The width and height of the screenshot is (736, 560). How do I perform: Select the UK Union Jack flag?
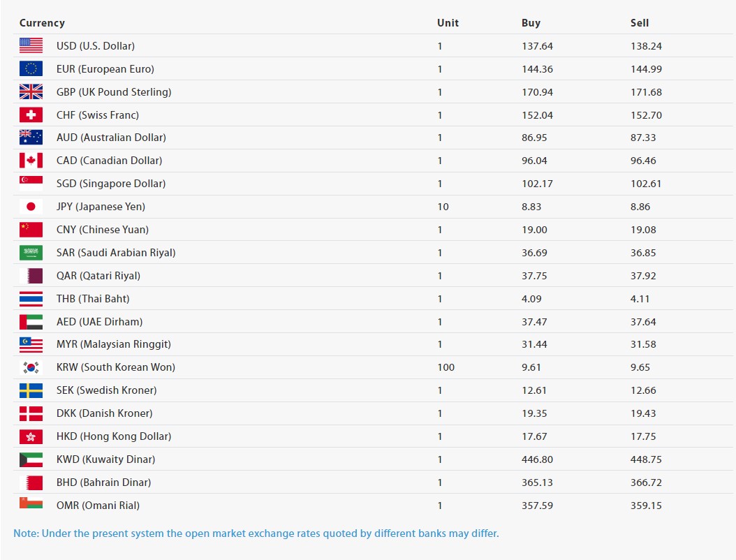tap(31, 92)
